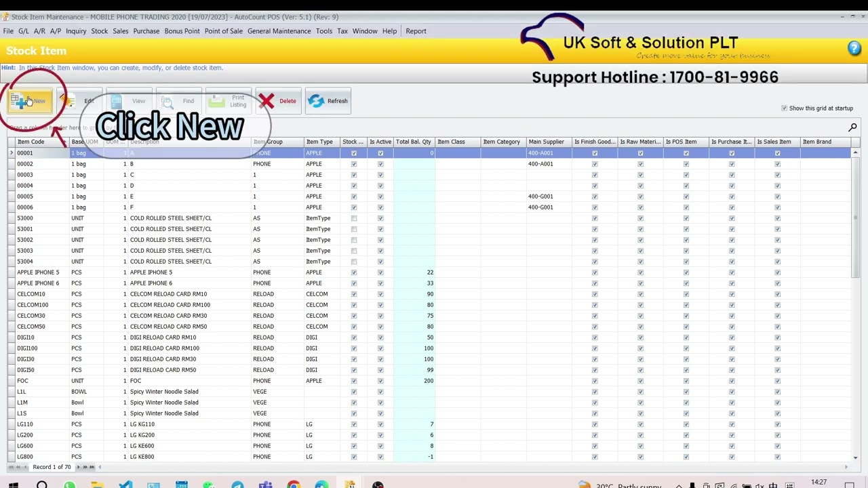Go to previous record in navigator
868x488 pixels.
click(26, 467)
